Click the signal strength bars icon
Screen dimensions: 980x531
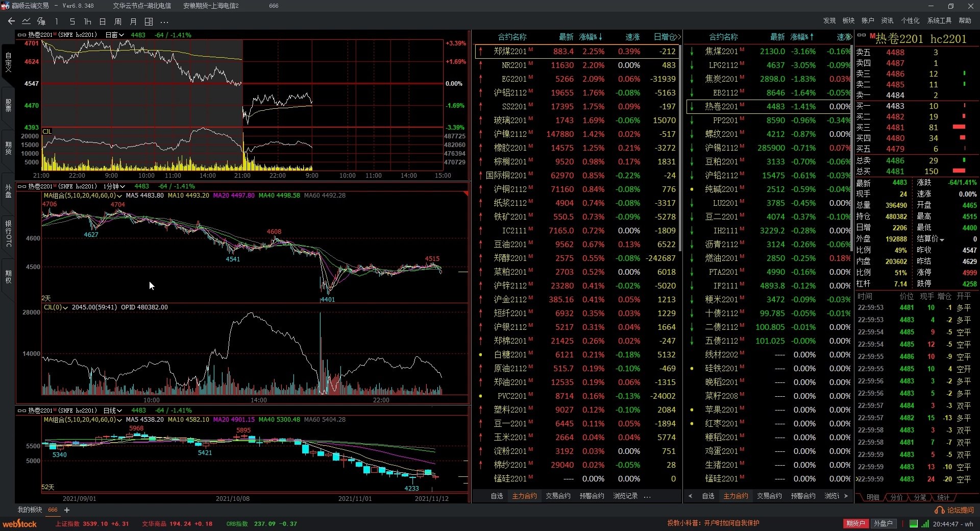click(925, 524)
